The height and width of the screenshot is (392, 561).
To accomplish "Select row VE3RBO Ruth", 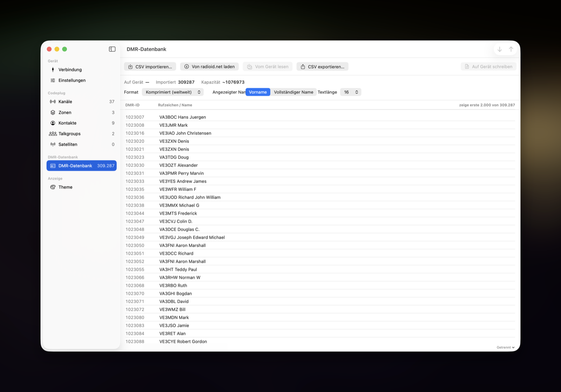I will click(320, 286).
